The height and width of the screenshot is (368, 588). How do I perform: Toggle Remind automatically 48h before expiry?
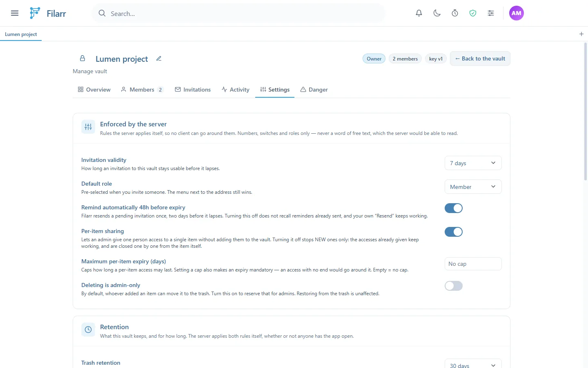click(x=454, y=208)
